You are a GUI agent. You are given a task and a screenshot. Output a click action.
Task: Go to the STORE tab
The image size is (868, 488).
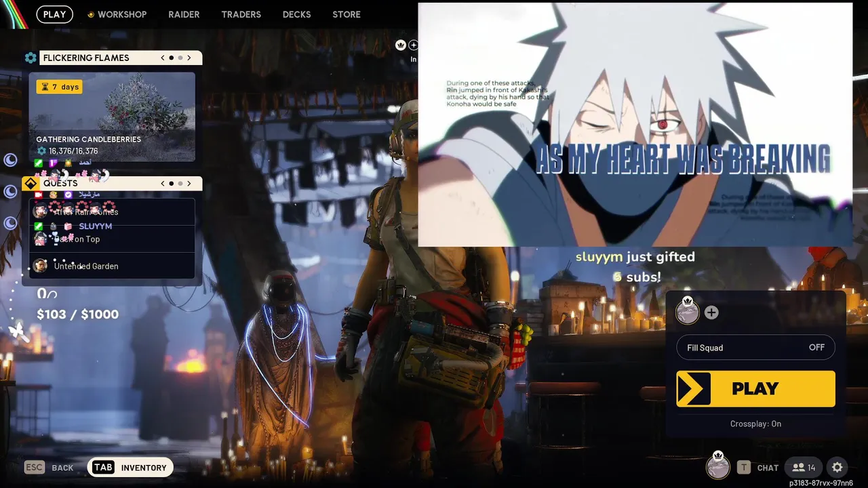tap(347, 14)
